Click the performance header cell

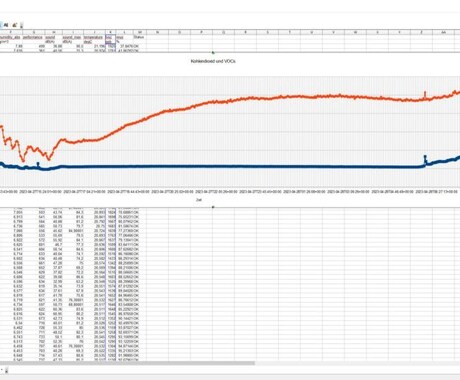(x=33, y=37)
